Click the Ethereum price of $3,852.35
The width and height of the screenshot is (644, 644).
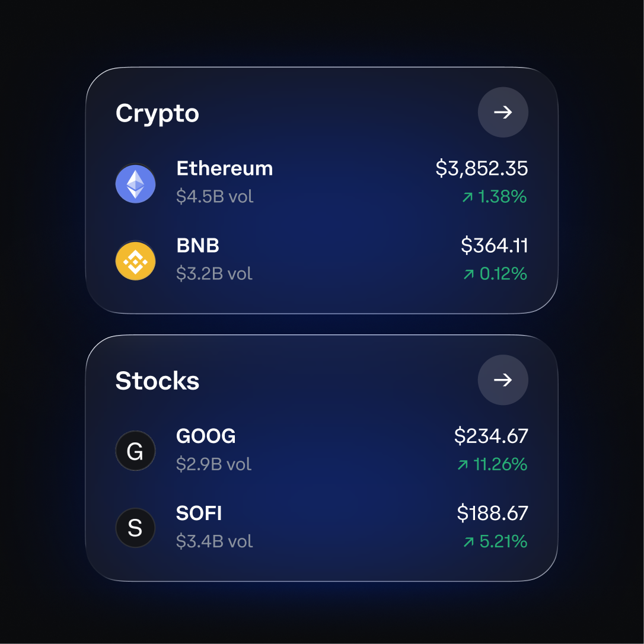[482, 168]
